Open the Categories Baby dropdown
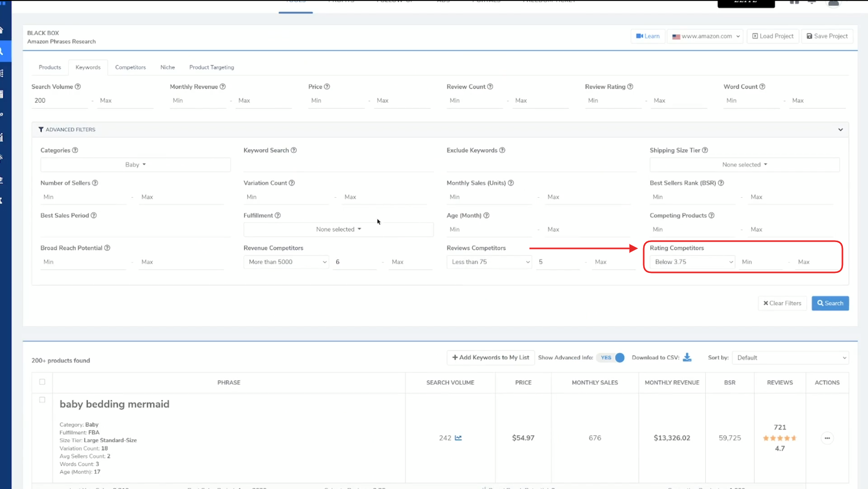 (135, 165)
